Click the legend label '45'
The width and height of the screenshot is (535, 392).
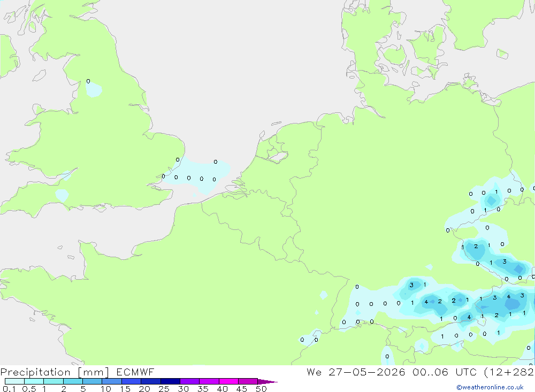242,389
